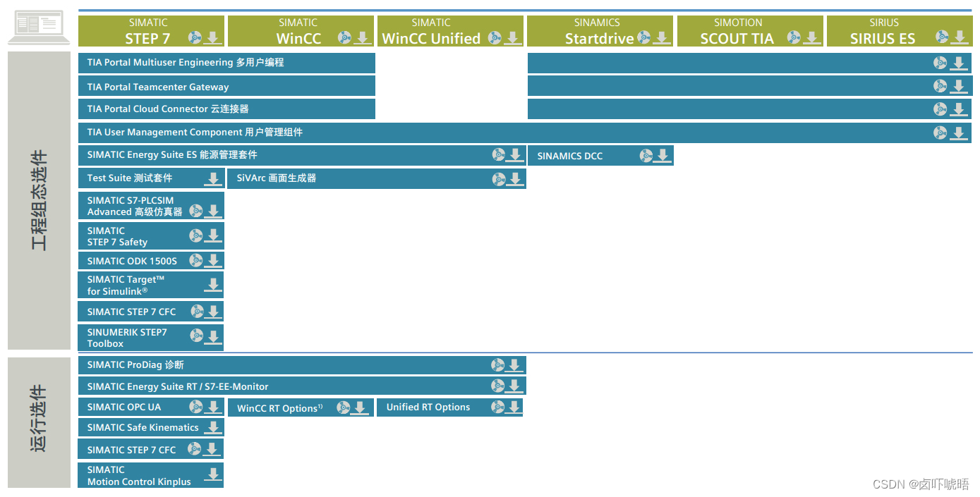The height and width of the screenshot is (497, 980).
Task: Download SINUMERIK STEP7 Toolbox via arrow icon
Action: pos(213,336)
